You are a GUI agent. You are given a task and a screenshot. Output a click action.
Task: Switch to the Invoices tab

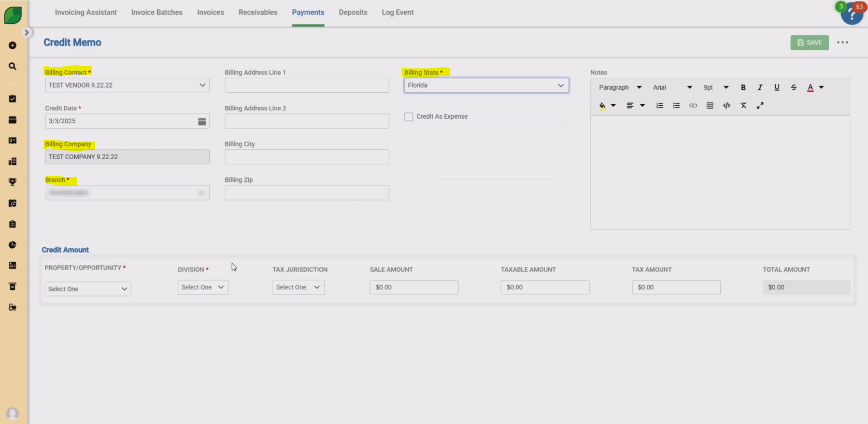[x=210, y=12]
